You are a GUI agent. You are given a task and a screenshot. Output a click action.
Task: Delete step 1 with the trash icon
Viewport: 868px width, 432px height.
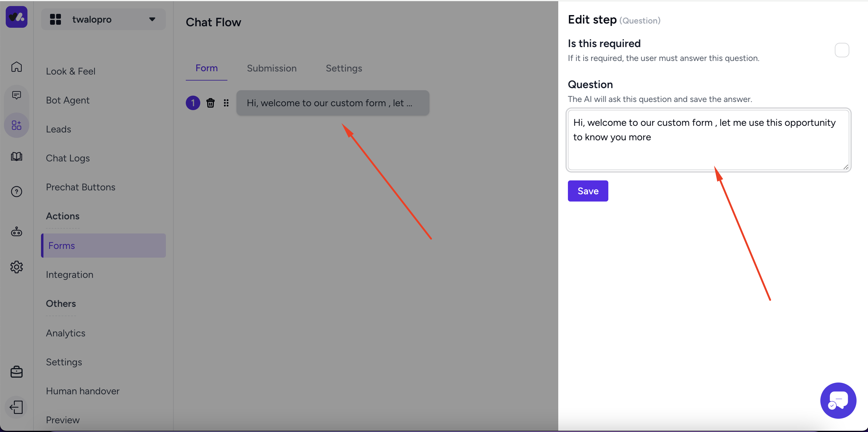(x=210, y=103)
